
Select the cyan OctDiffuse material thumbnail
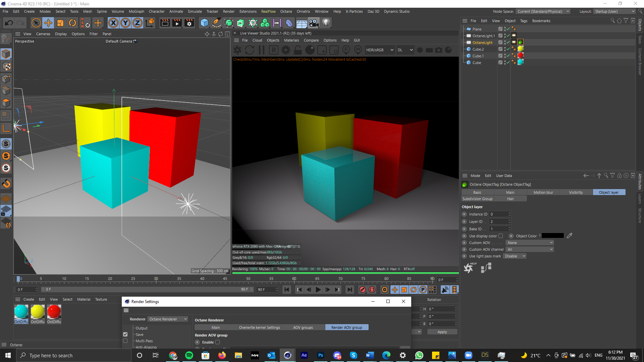point(21,312)
